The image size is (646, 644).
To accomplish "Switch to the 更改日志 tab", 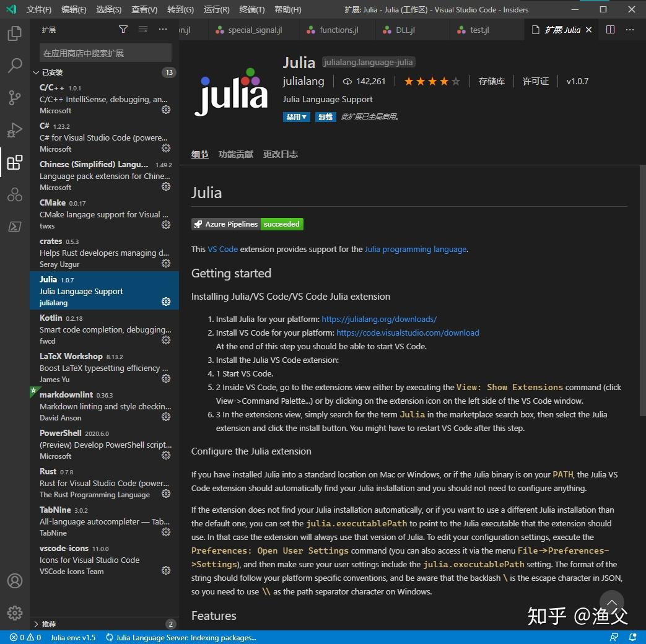I will point(280,154).
